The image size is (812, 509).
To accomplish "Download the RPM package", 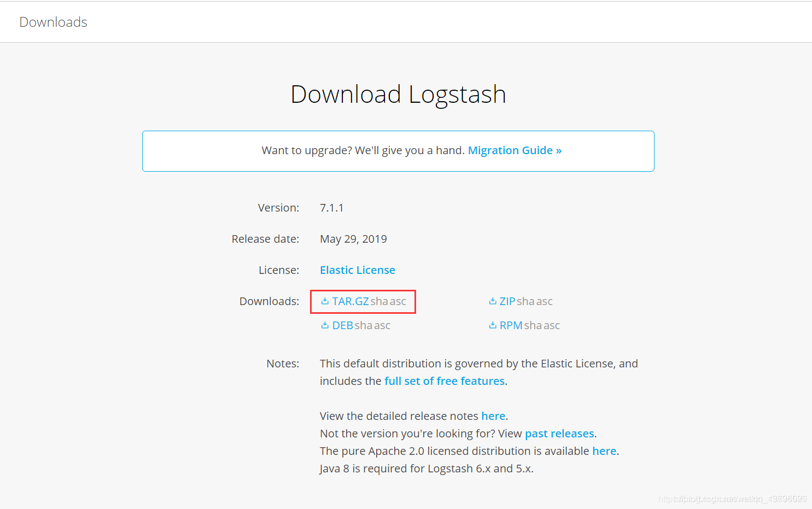I will point(511,325).
